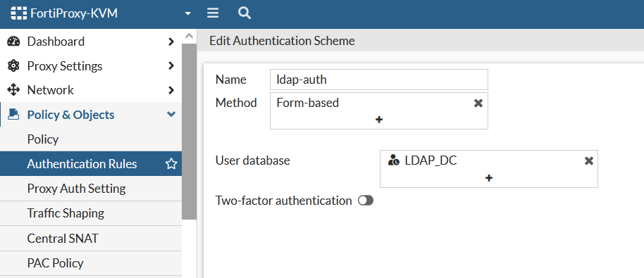Click the Dashboard gauge icon
The height and width of the screenshot is (278, 644).
coord(13,42)
